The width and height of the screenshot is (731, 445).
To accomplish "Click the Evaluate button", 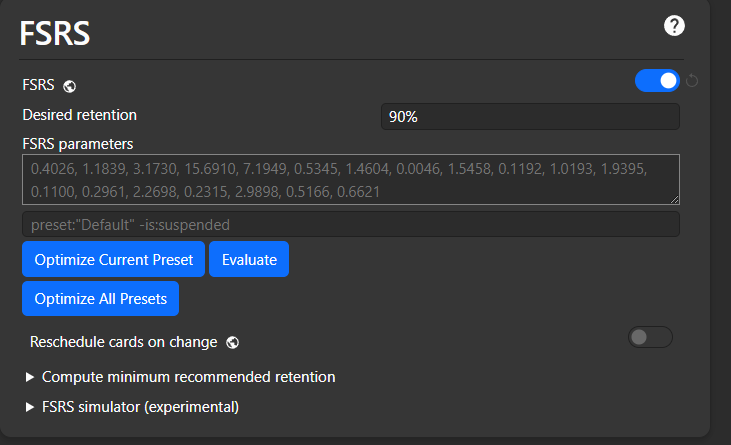I will click(249, 259).
